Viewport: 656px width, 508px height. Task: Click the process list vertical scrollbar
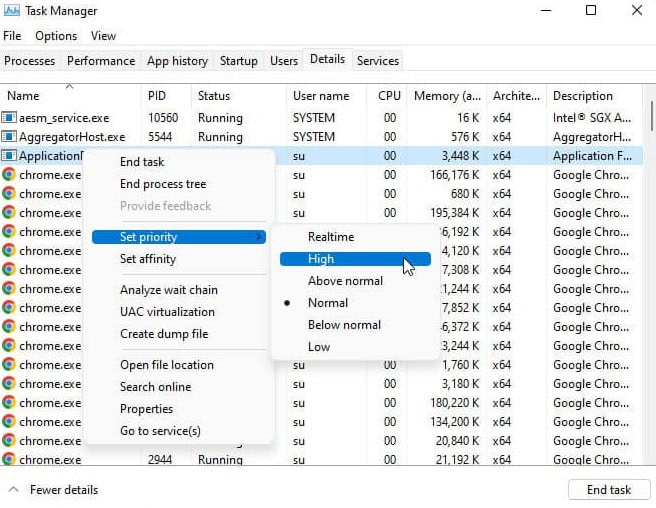651,115
